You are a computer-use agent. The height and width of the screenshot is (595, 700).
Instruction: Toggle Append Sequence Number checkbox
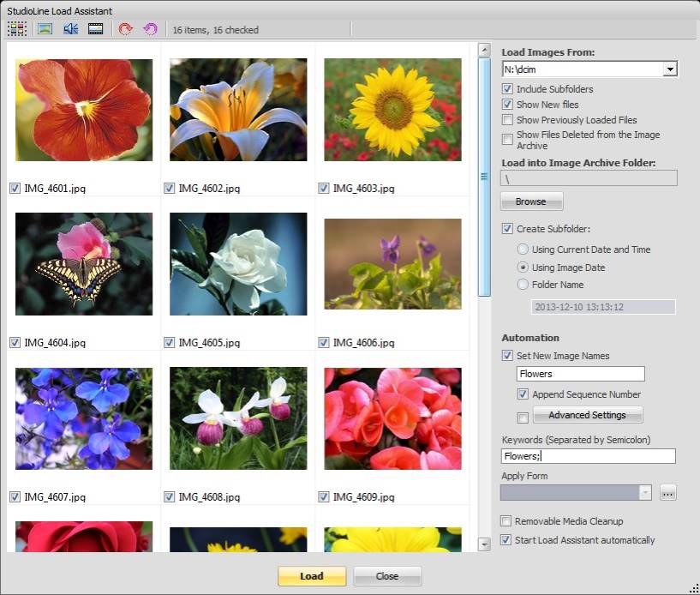coord(523,394)
